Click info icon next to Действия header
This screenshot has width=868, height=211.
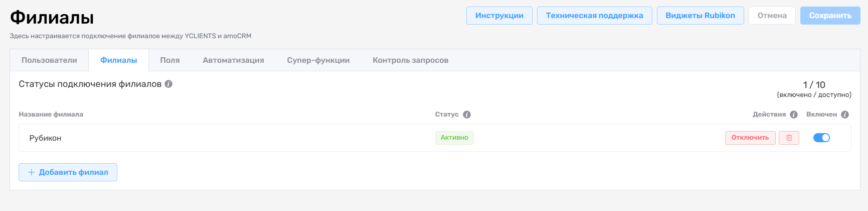(794, 115)
